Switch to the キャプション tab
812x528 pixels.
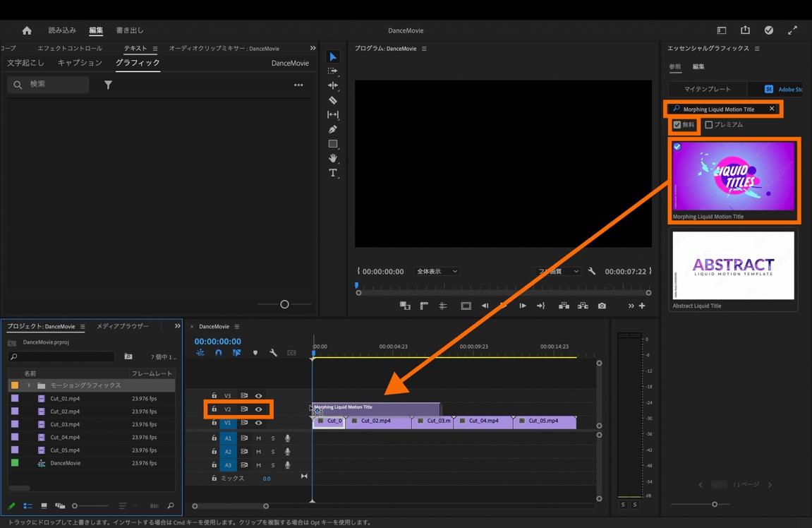click(x=80, y=63)
